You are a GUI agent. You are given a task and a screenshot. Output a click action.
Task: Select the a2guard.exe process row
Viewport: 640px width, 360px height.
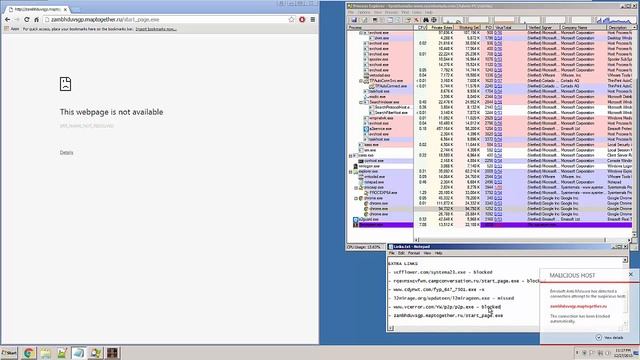[490, 219]
